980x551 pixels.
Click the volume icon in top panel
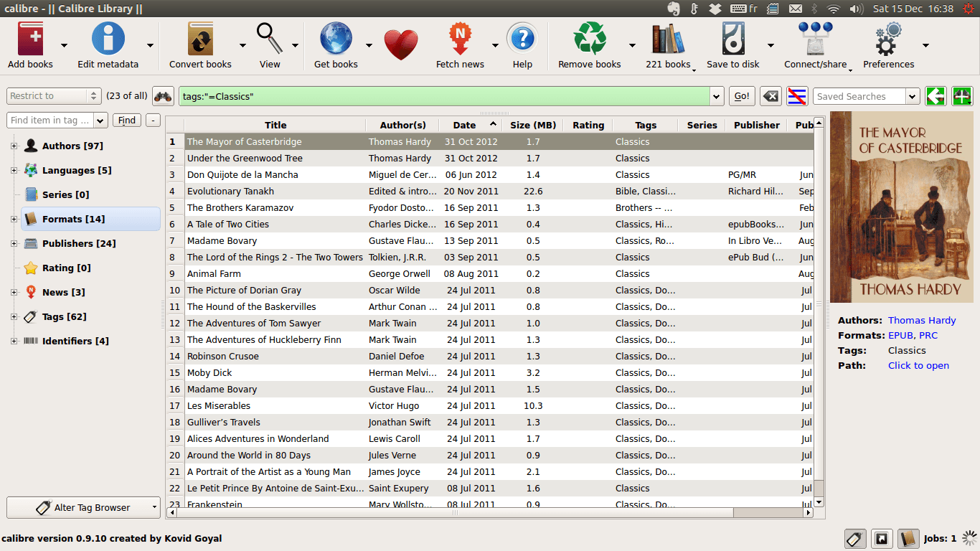pyautogui.click(x=856, y=9)
